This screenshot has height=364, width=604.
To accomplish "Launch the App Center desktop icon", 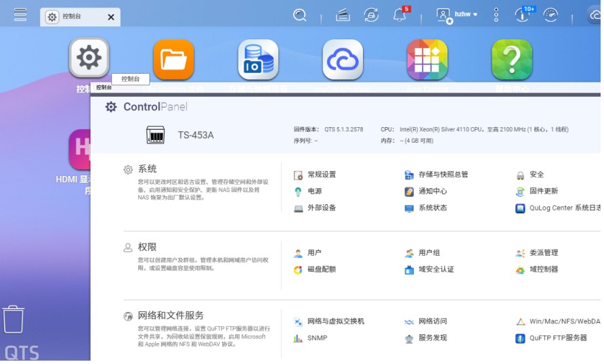I will coord(427,60).
